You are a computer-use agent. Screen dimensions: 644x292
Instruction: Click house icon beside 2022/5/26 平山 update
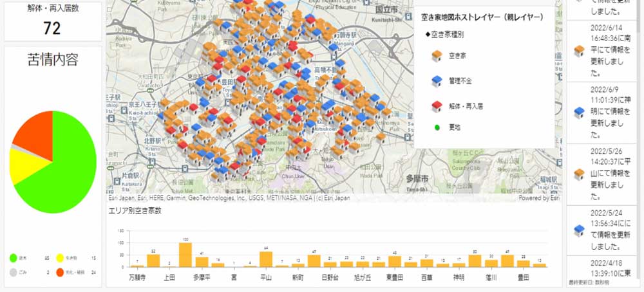coord(578,172)
